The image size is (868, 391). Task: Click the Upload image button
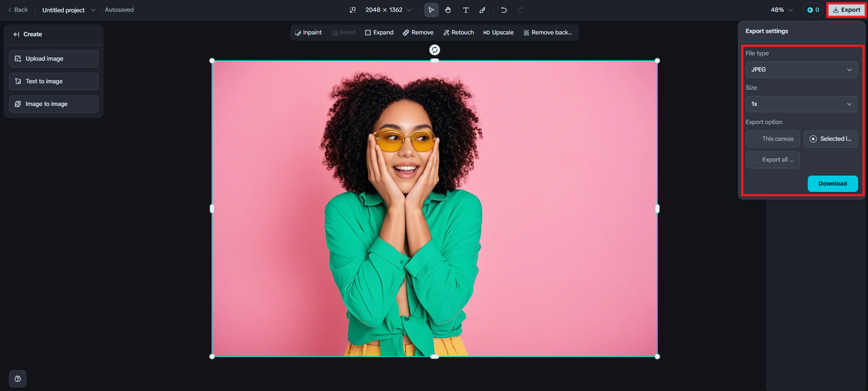point(54,59)
